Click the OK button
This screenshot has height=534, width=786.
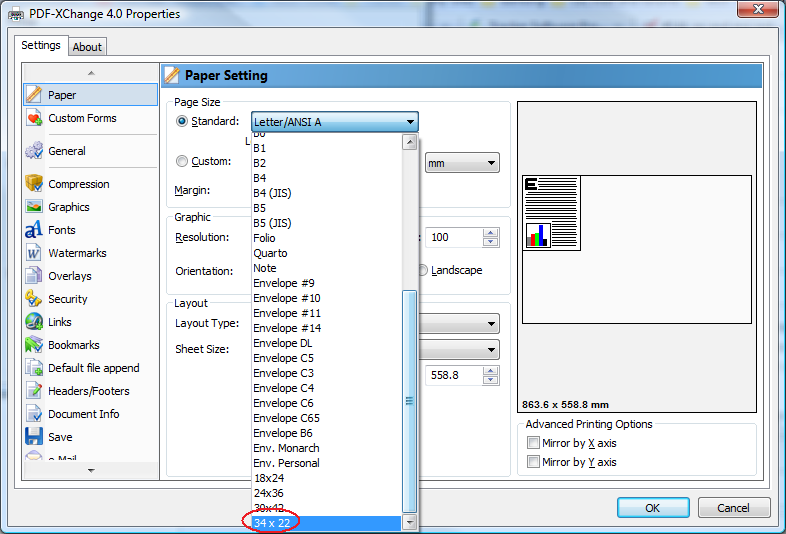click(653, 508)
